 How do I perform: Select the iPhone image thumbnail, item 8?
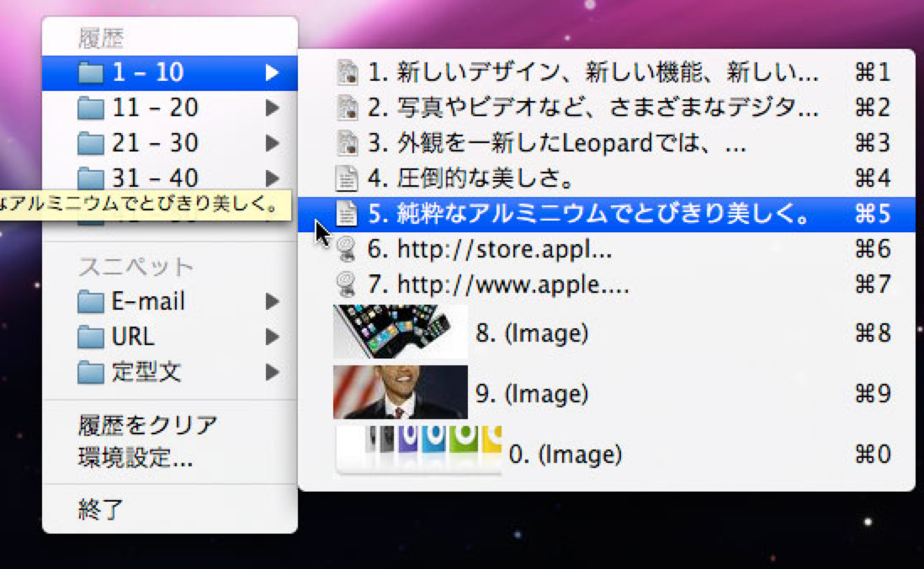point(401,332)
